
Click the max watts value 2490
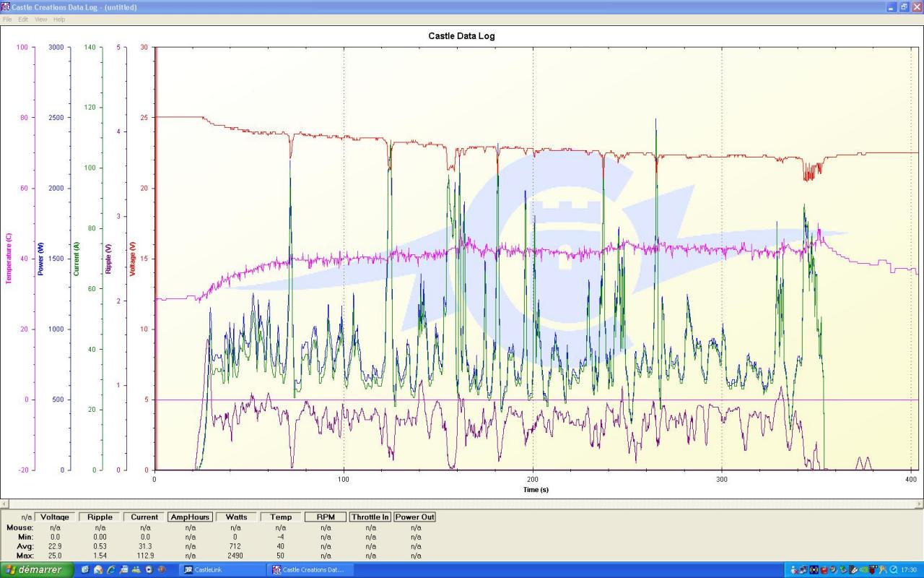235,556
